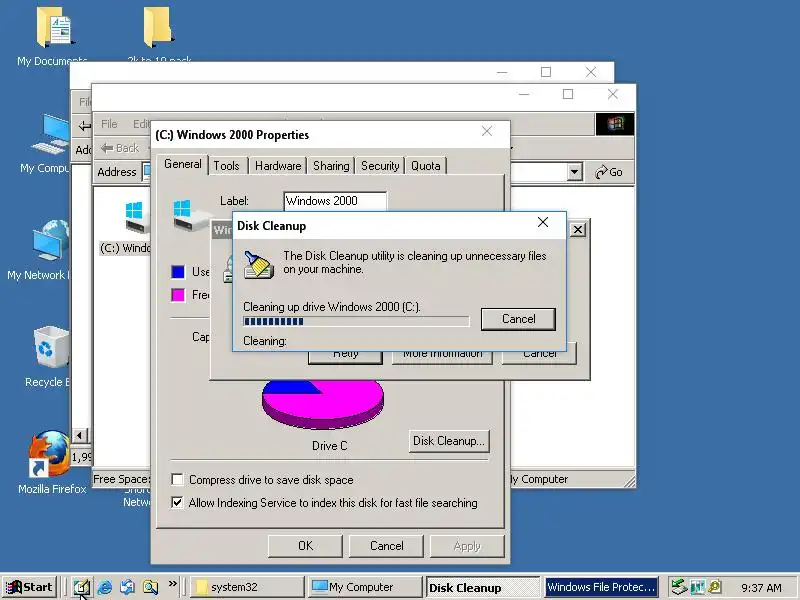Cancel the Disk Cleanup progress

point(518,319)
